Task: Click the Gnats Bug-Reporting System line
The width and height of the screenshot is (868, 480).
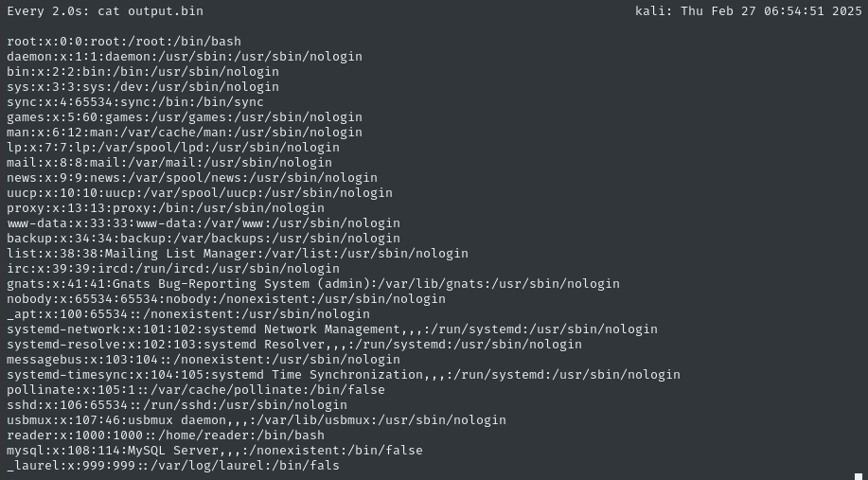Action: tap(312, 284)
